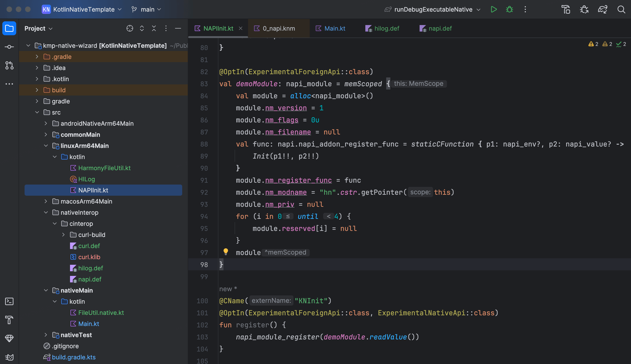This screenshot has height=364, width=631.
Task: Switch to the 0_napi.knm tab
Action: 279,28
